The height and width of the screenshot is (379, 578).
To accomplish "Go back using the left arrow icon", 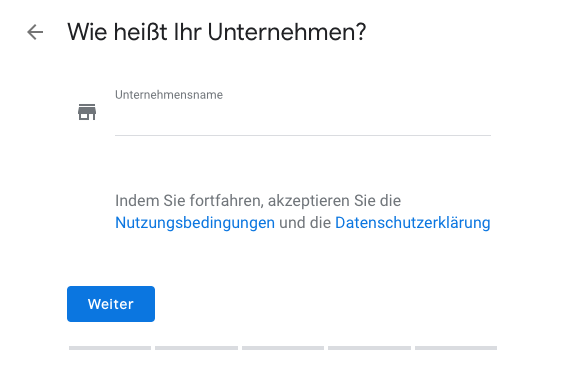I will tap(35, 32).
